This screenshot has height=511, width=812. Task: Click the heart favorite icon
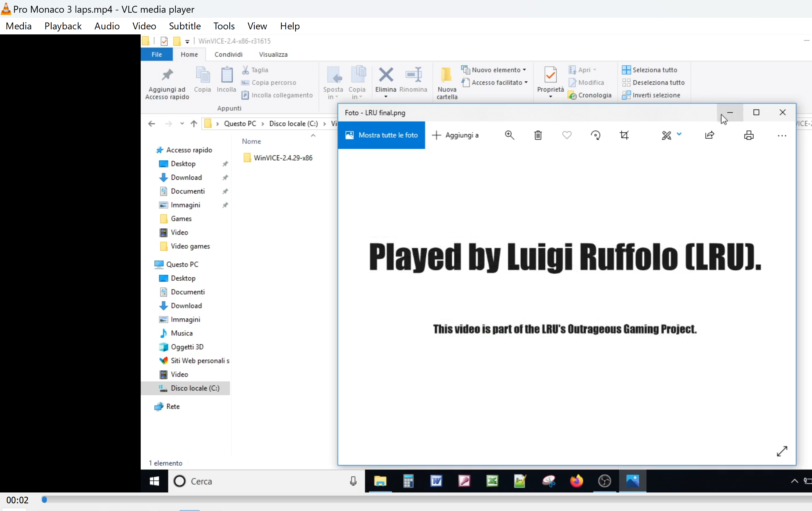point(567,135)
